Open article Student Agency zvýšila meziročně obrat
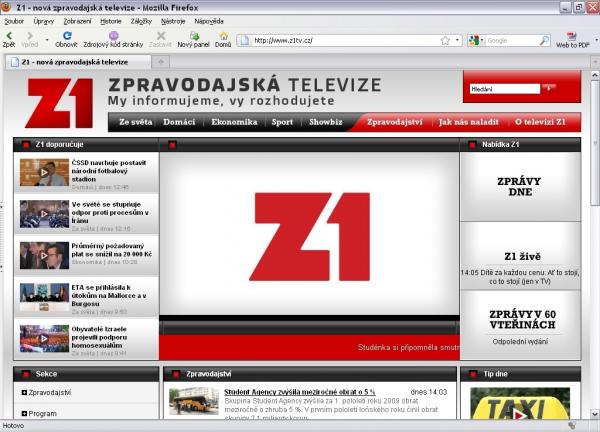 300,392
